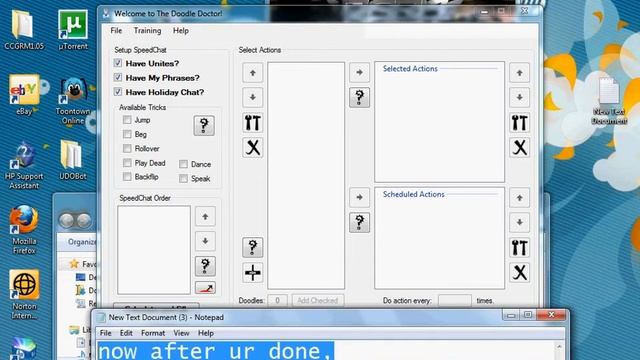Open Doodle Doctor Training menu
Viewport: 640px width, 360px height.
tap(147, 31)
